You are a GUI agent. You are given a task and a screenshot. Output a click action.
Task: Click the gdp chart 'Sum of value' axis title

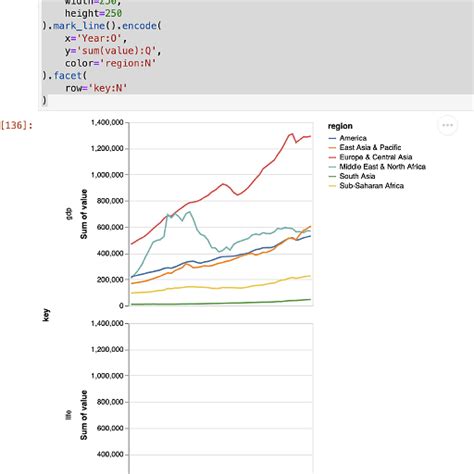click(x=84, y=214)
